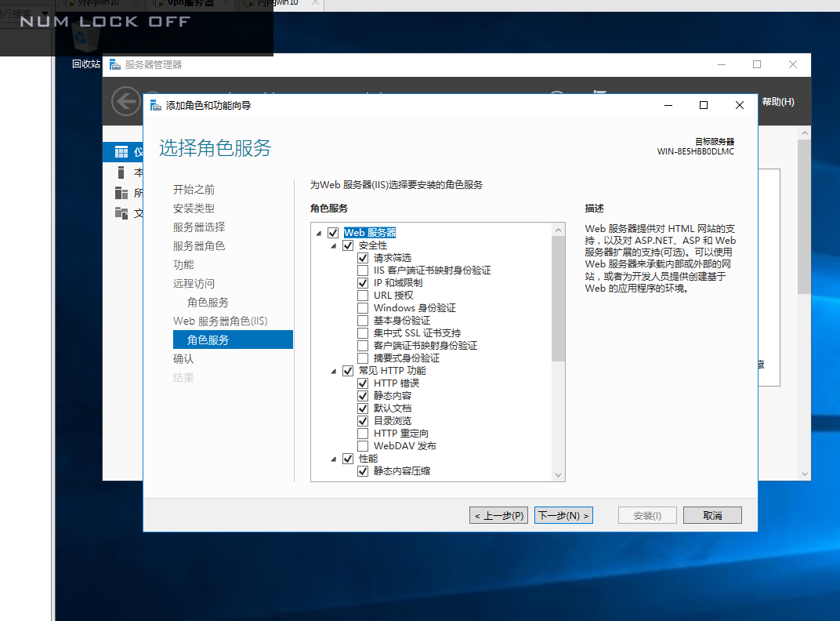Maximize the wizard dialog window

(x=704, y=105)
